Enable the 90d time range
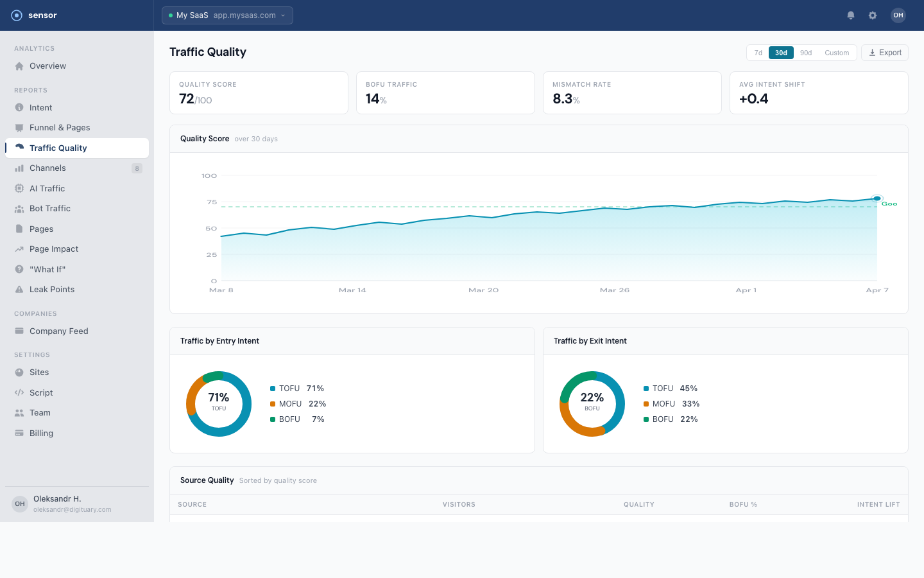Screen dimensions: 924x578 (x=806, y=53)
